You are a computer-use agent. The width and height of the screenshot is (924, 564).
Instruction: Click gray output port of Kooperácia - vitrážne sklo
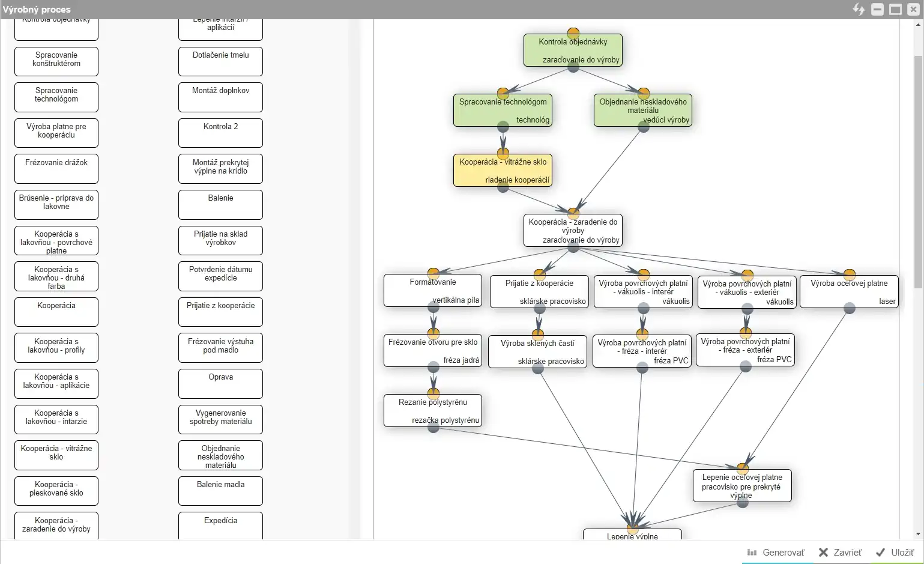click(x=503, y=187)
